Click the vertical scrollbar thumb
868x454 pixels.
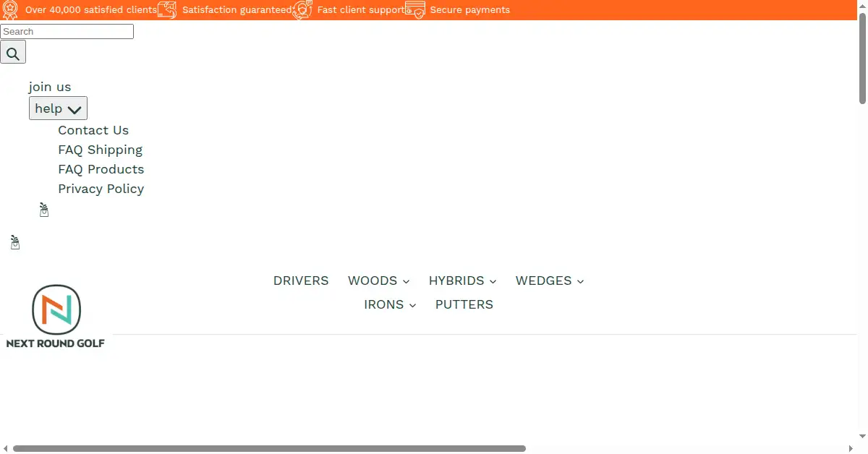[x=862, y=58]
